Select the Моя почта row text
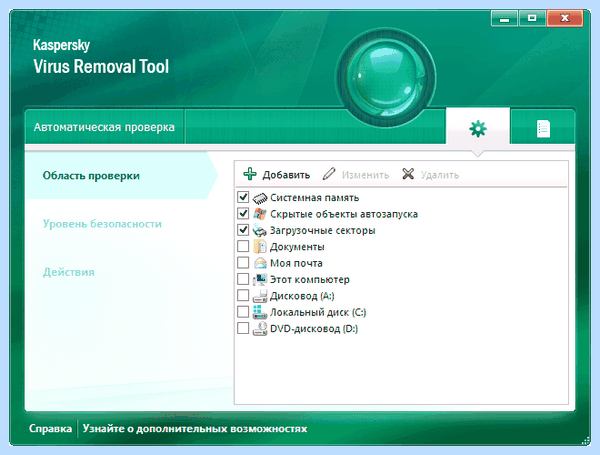Image resolution: width=600 pixels, height=455 pixels. [296, 263]
